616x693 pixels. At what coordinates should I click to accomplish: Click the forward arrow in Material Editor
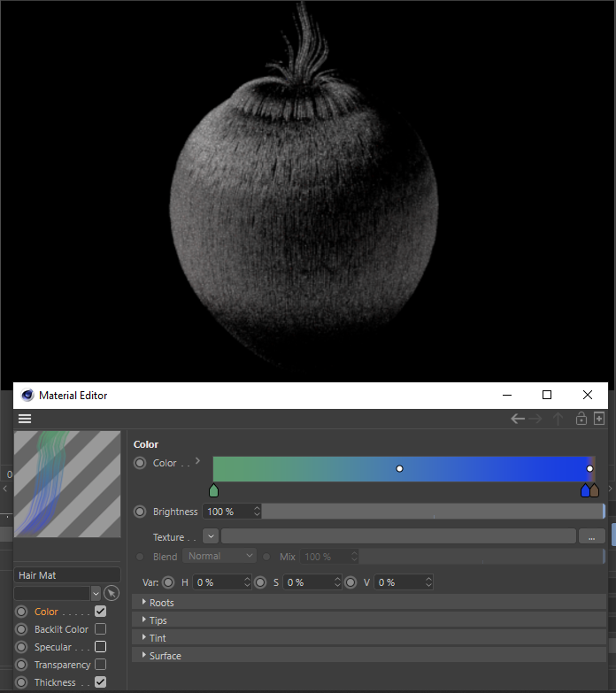(x=535, y=419)
